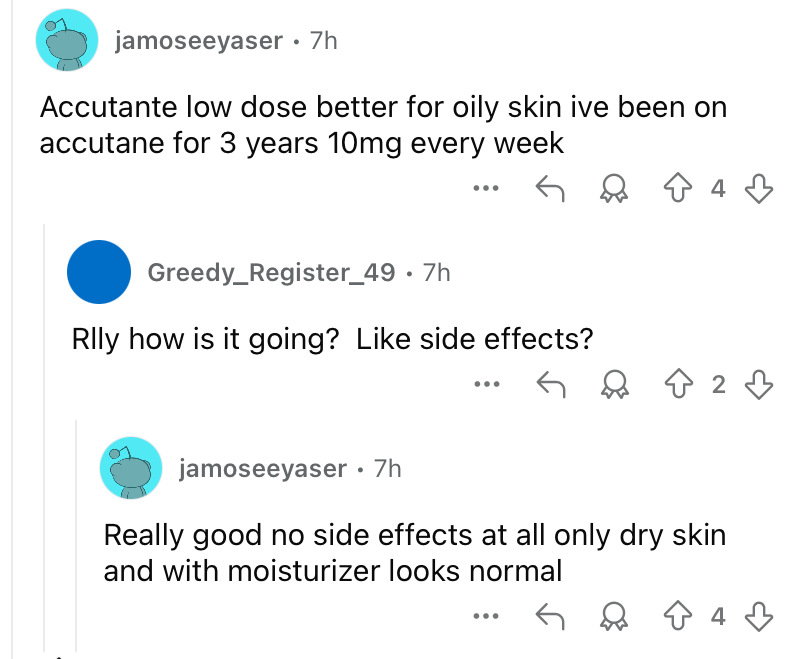The width and height of the screenshot is (790, 659).
Task: Reply to the moisturizer comment
Action: coord(550,617)
